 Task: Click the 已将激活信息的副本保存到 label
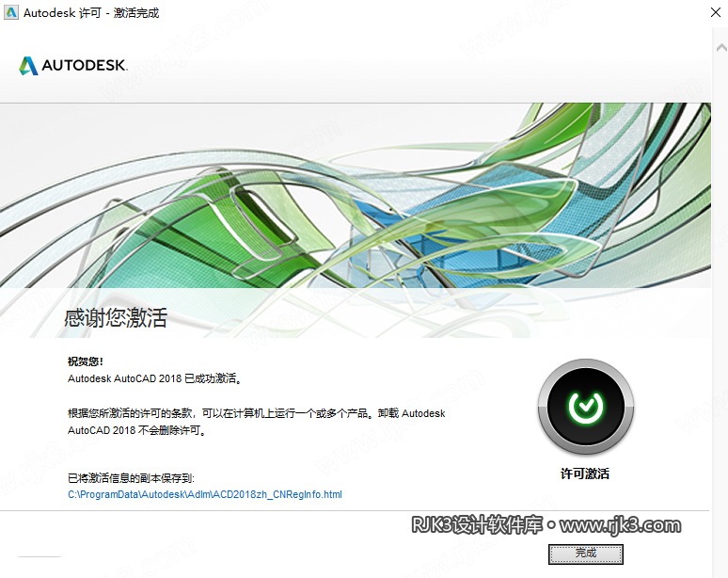click(131, 478)
